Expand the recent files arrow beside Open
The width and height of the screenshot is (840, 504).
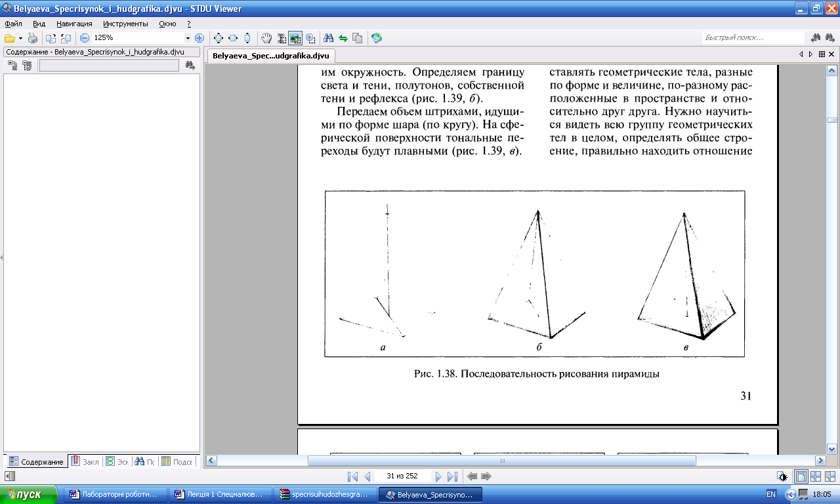pyautogui.click(x=20, y=38)
